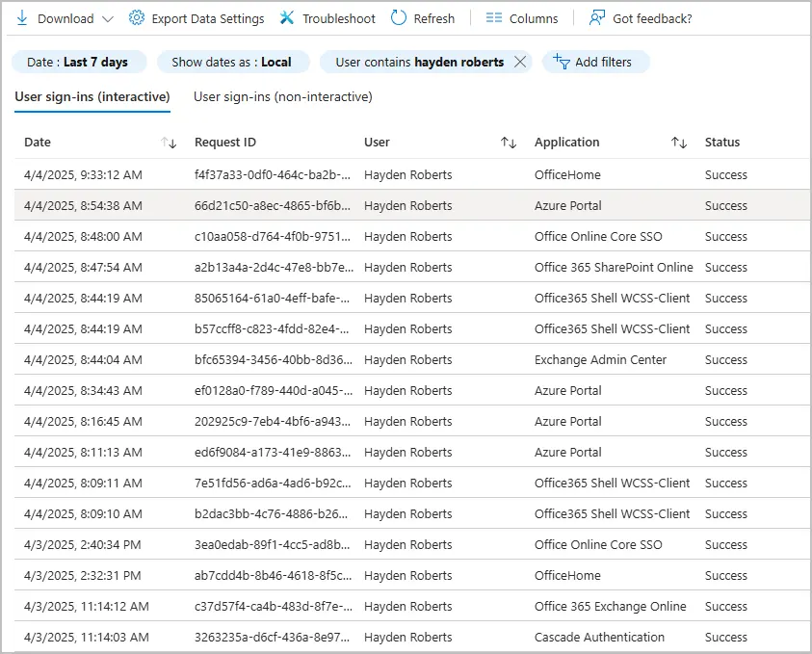Click the Got feedback person icon
This screenshot has width=812, height=654.
[x=596, y=18]
